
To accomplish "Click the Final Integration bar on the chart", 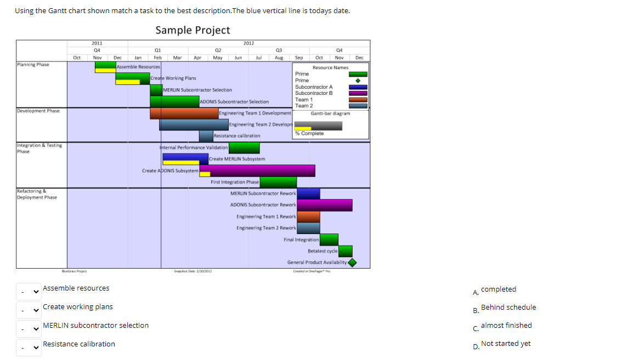I will pos(330,240).
